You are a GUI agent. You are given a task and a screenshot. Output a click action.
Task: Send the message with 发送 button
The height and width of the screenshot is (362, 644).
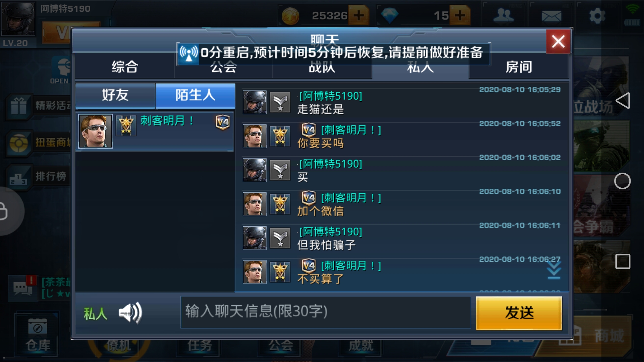[x=519, y=313]
